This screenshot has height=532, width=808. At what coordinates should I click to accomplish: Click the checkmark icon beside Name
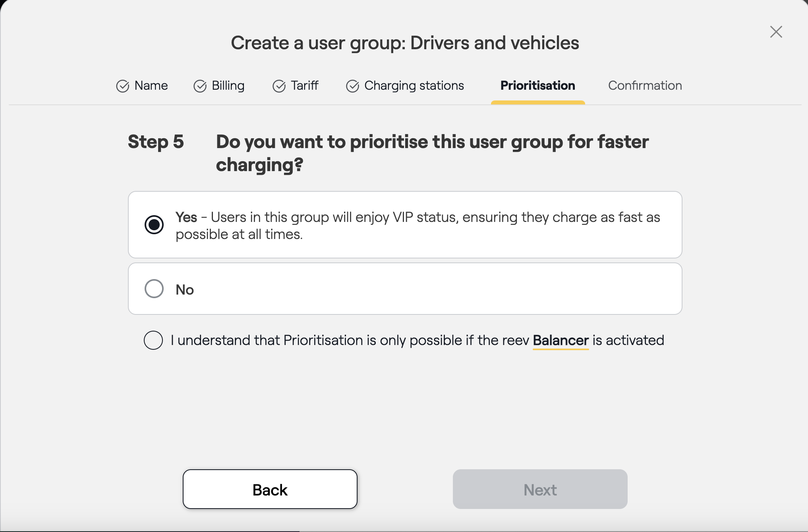point(122,86)
